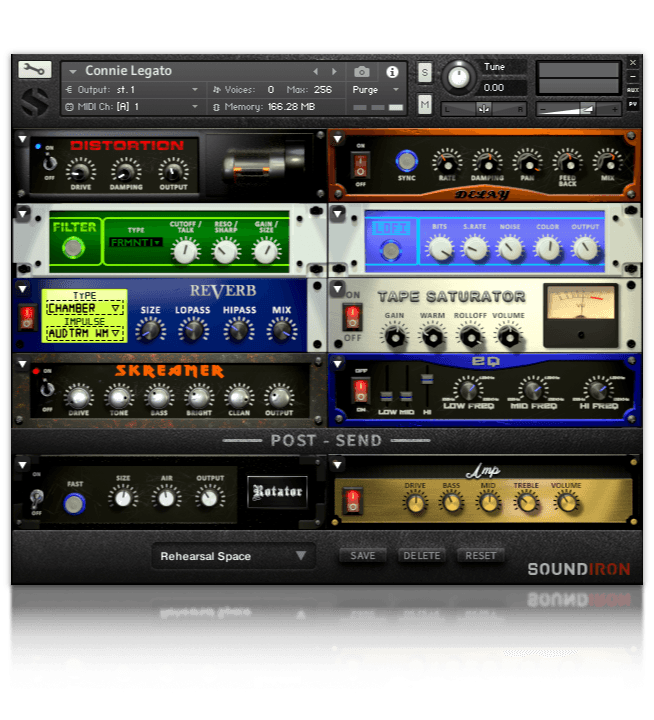Click the Tape Saturator Gain knob
This screenshot has width=654, height=720.
point(395,337)
